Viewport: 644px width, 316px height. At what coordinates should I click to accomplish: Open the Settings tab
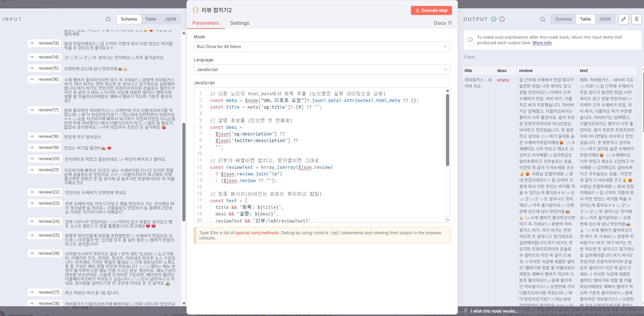coord(240,23)
